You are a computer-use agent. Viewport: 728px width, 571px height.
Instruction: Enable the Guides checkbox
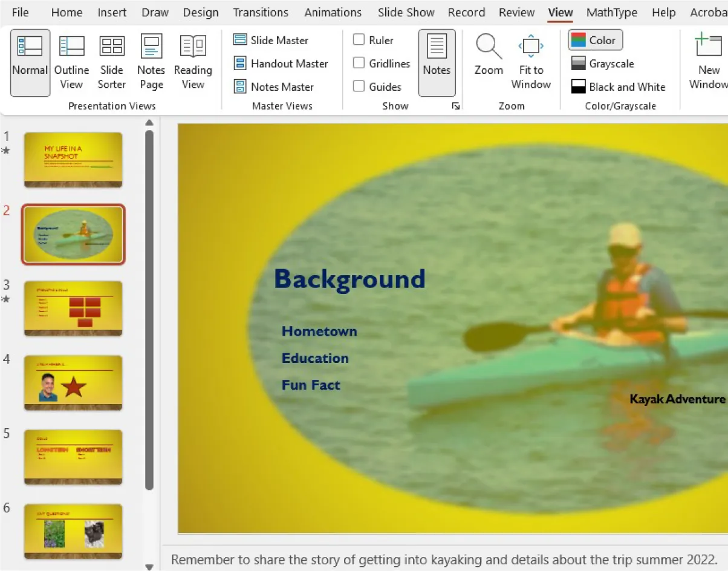tap(359, 86)
